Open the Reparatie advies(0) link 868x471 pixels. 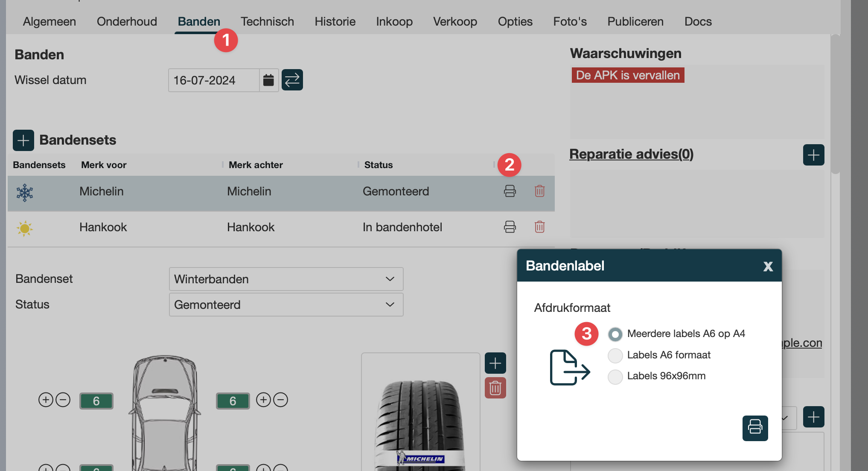(x=631, y=154)
